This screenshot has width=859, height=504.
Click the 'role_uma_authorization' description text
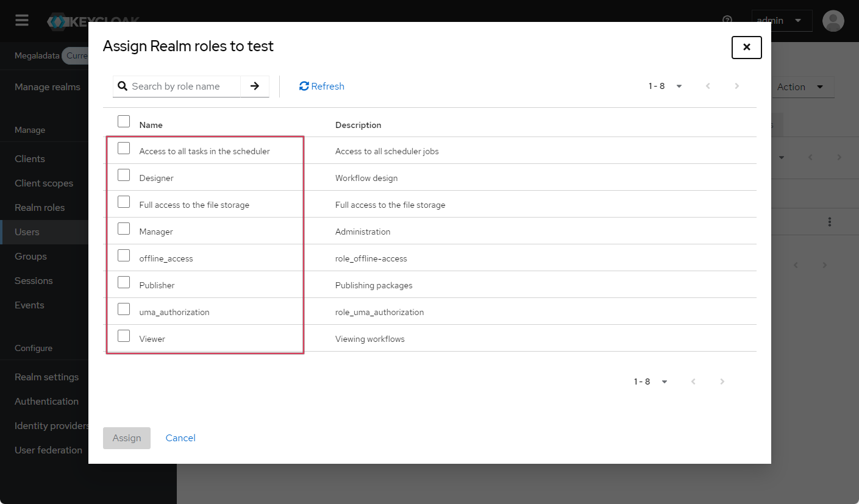click(x=380, y=312)
